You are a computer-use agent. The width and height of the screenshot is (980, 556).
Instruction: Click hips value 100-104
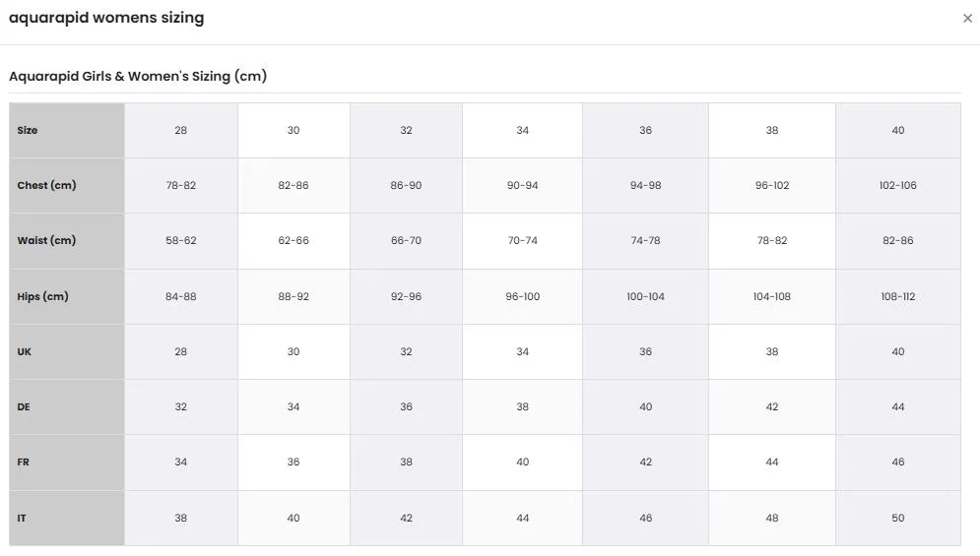coord(646,297)
